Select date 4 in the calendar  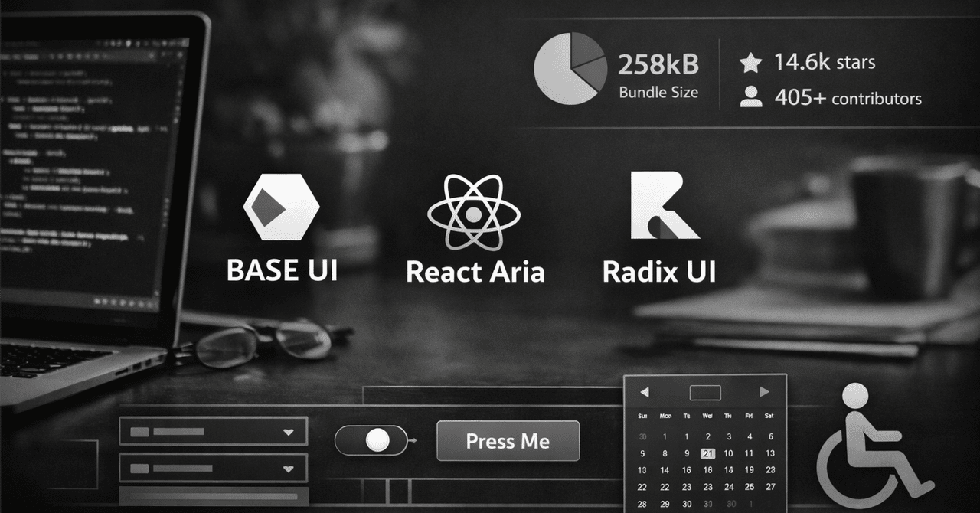tap(750, 436)
